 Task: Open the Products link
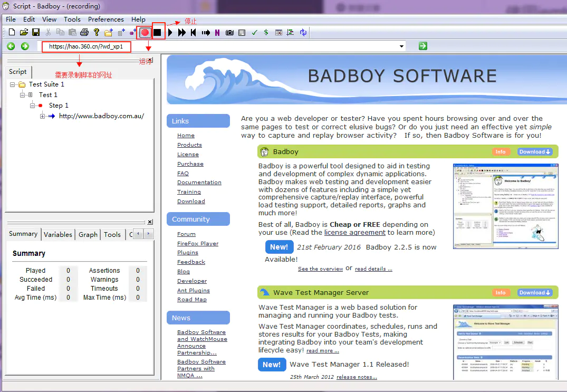pyautogui.click(x=189, y=145)
